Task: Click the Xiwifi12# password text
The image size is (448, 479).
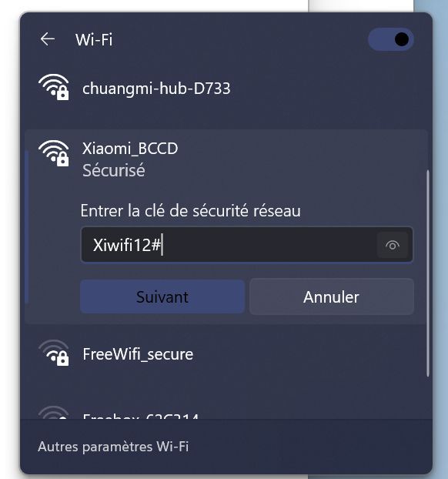Action: (126, 245)
